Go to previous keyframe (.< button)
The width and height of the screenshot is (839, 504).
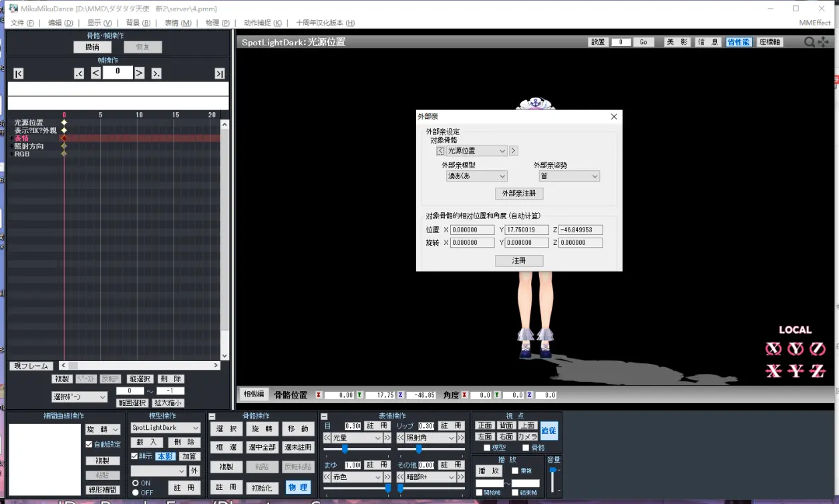pyautogui.click(x=79, y=73)
